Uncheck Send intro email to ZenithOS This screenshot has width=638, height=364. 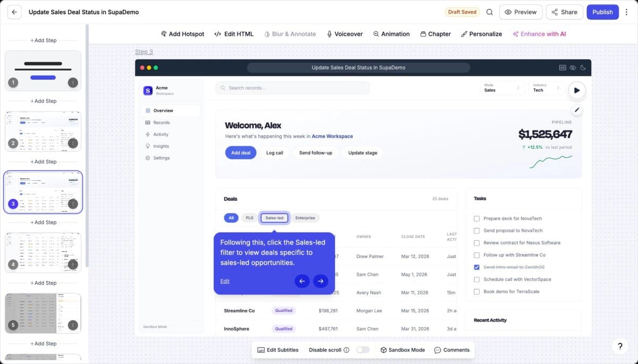(x=476, y=267)
